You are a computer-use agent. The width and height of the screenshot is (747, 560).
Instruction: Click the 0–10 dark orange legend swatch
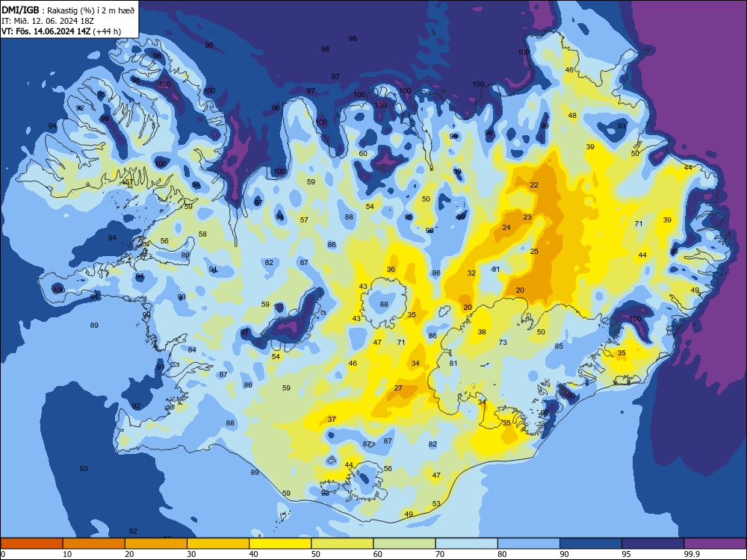tap(31, 544)
